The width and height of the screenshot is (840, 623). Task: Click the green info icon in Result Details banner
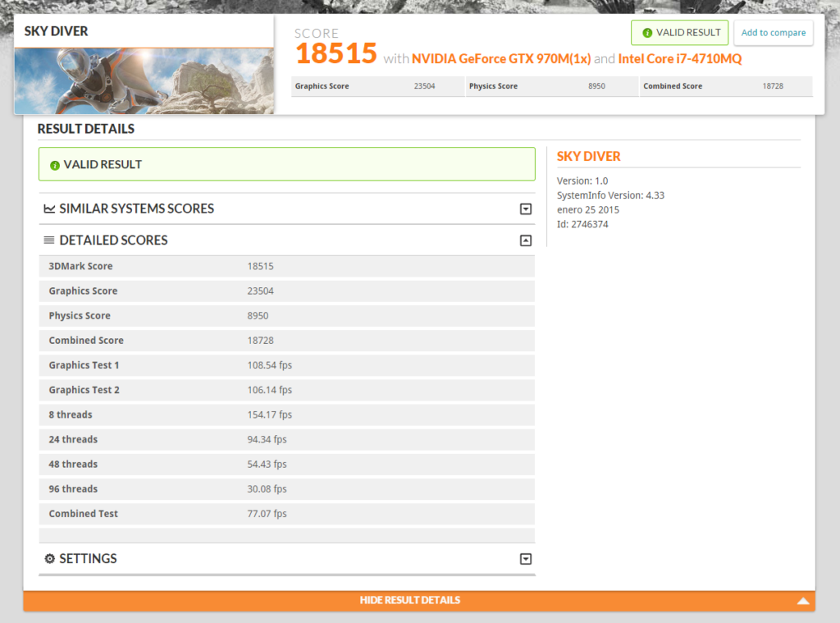[x=55, y=165]
